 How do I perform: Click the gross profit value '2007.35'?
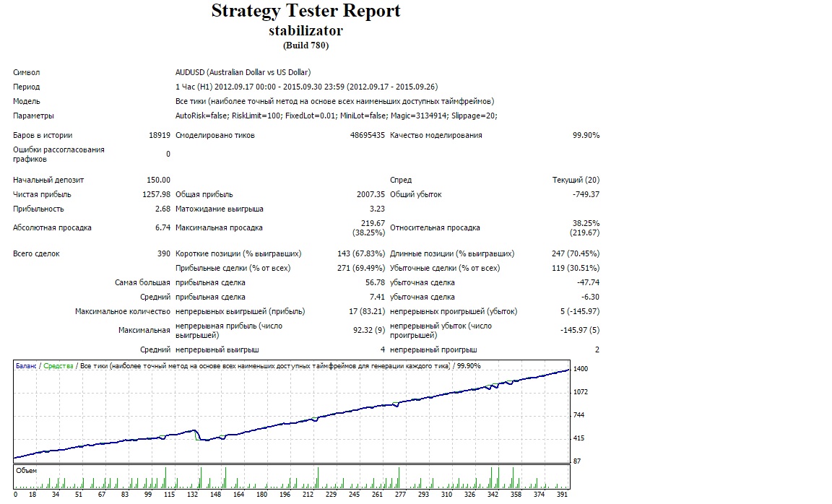(371, 195)
